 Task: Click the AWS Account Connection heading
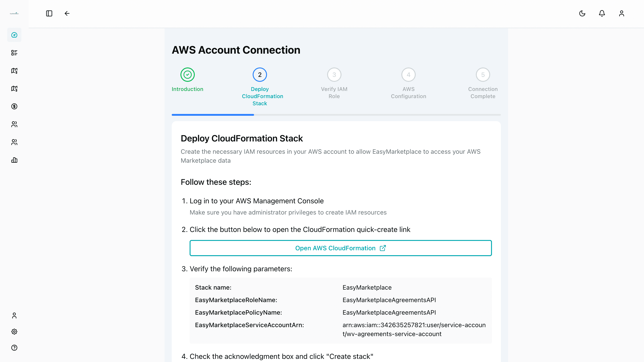[236, 50]
